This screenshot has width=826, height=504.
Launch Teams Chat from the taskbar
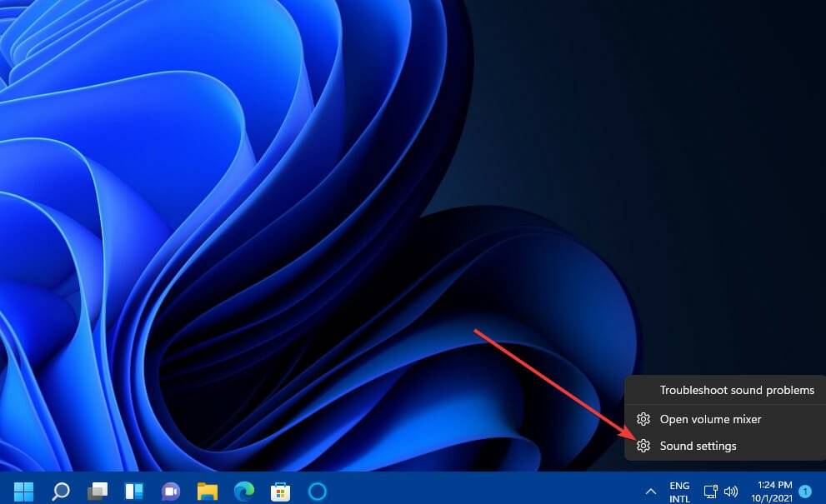(x=170, y=490)
